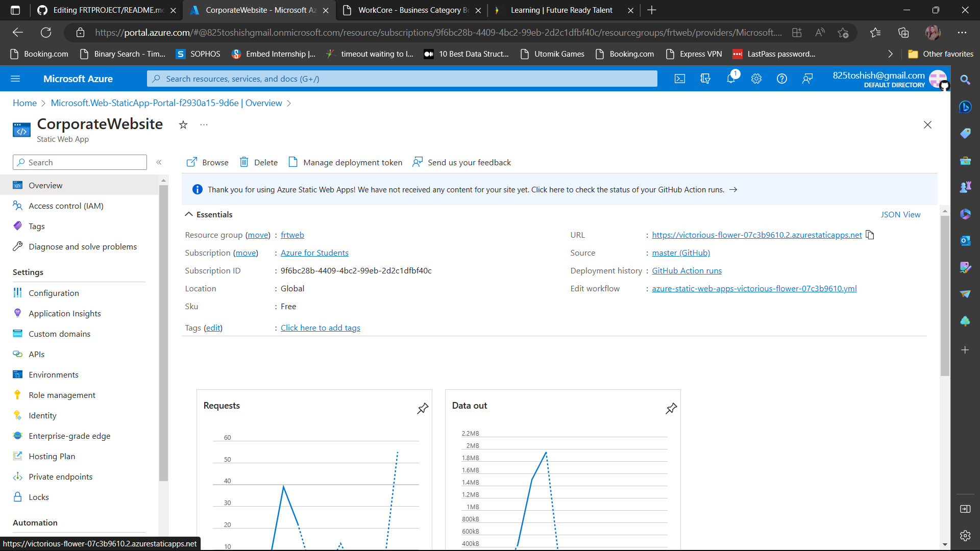The image size is (980, 551).
Task: Add page to Edge favorites with star
Action: (843, 32)
